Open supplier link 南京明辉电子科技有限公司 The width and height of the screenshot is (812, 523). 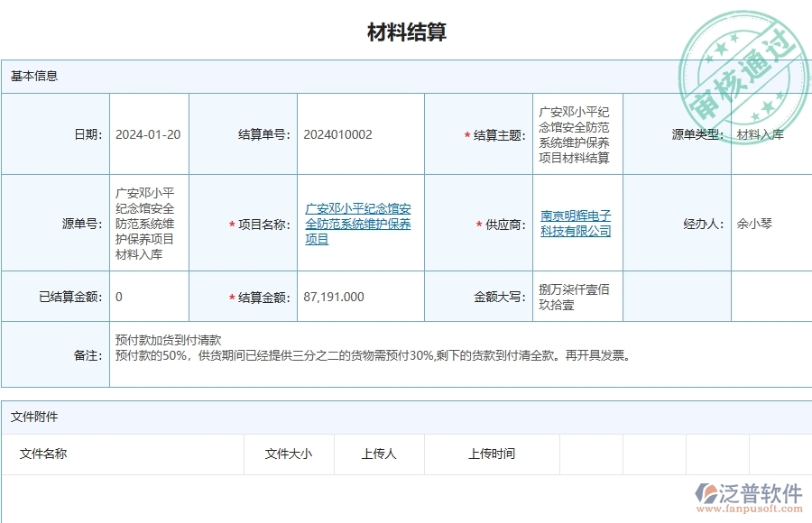click(577, 224)
